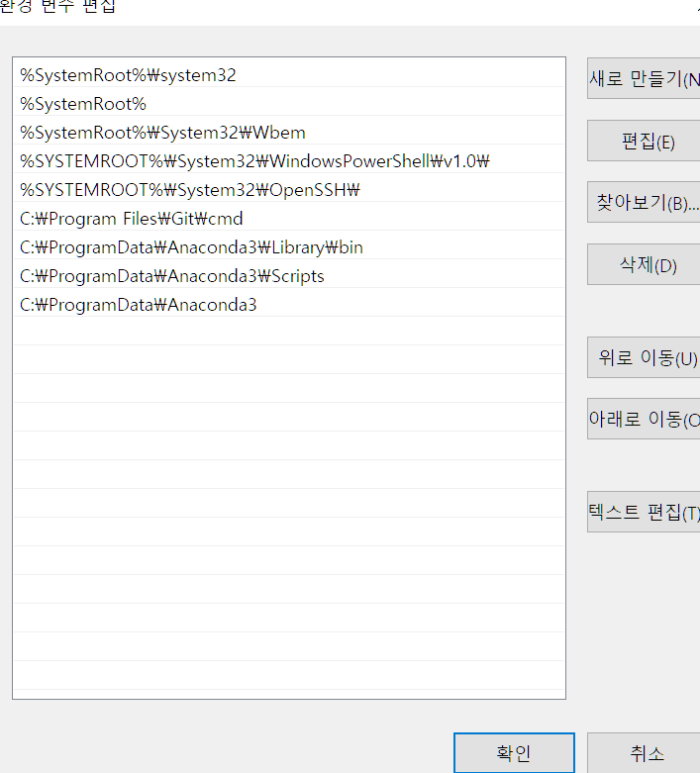Image resolution: width=700 pixels, height=773 pixels.
Task: Select the C:\ProgramData\Anaconda3 entry
Action: (x=289, y=304)
